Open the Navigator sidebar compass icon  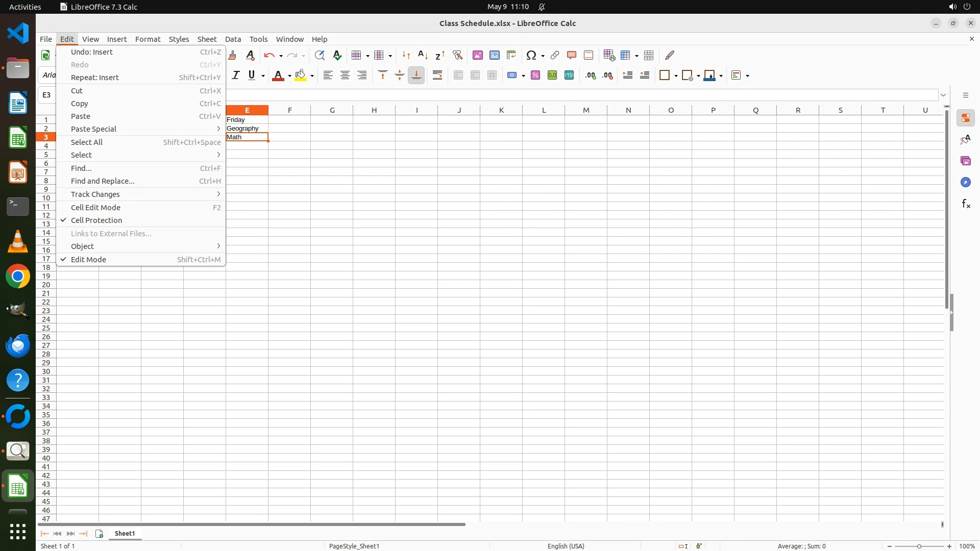click(966, 183)
